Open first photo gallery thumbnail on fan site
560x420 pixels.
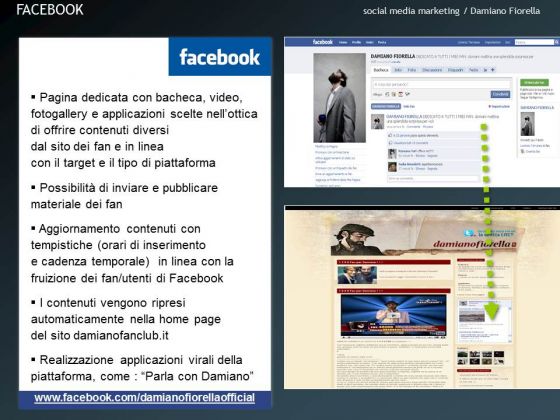[462, 354]
